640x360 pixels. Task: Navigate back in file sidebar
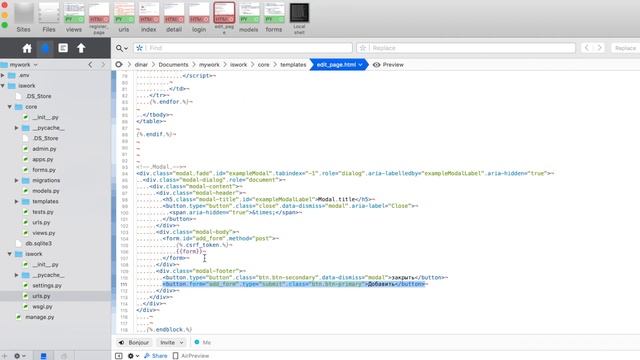90,64
